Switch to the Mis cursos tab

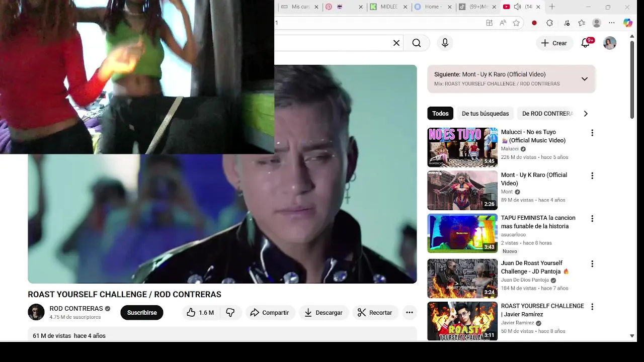click(300, 7)
